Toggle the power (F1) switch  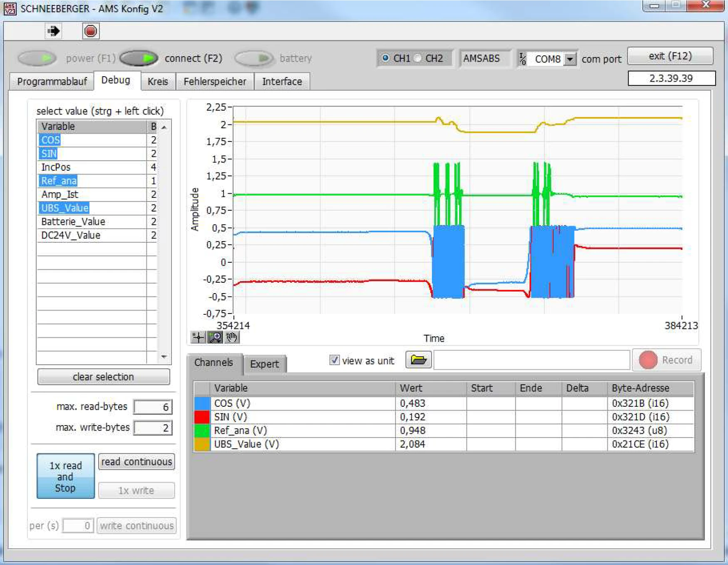(x=37, y=58)
